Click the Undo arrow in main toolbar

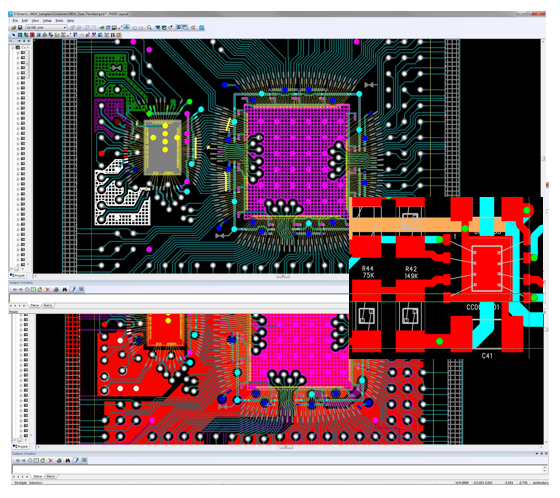[134, 28]
